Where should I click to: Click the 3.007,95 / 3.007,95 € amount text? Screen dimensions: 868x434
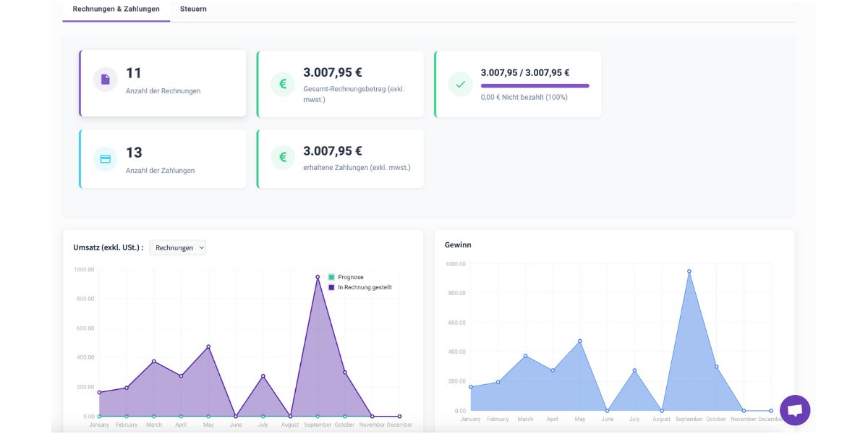coord(525,72)
